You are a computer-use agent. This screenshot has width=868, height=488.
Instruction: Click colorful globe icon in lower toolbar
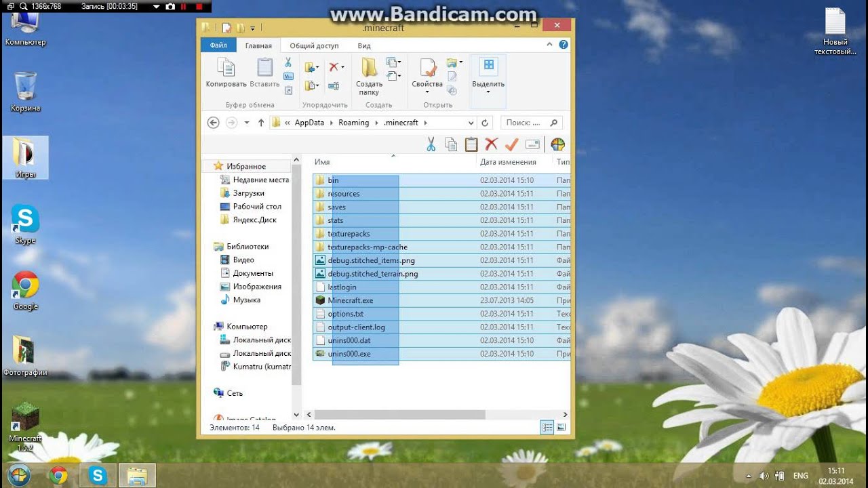(x=557, y=144)
